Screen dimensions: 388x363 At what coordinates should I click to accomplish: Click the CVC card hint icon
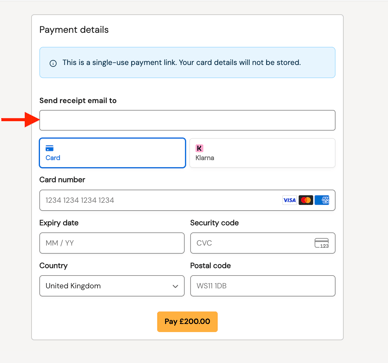click(322, 243)
